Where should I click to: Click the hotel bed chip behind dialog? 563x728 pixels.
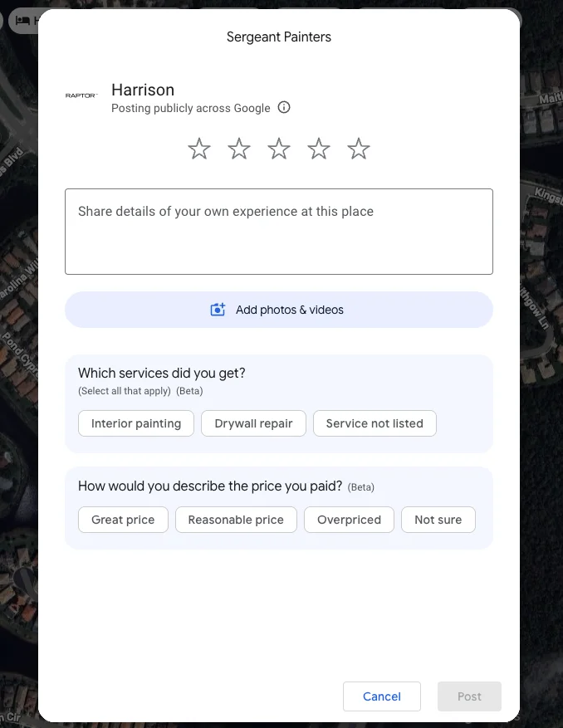coord(23,21)
